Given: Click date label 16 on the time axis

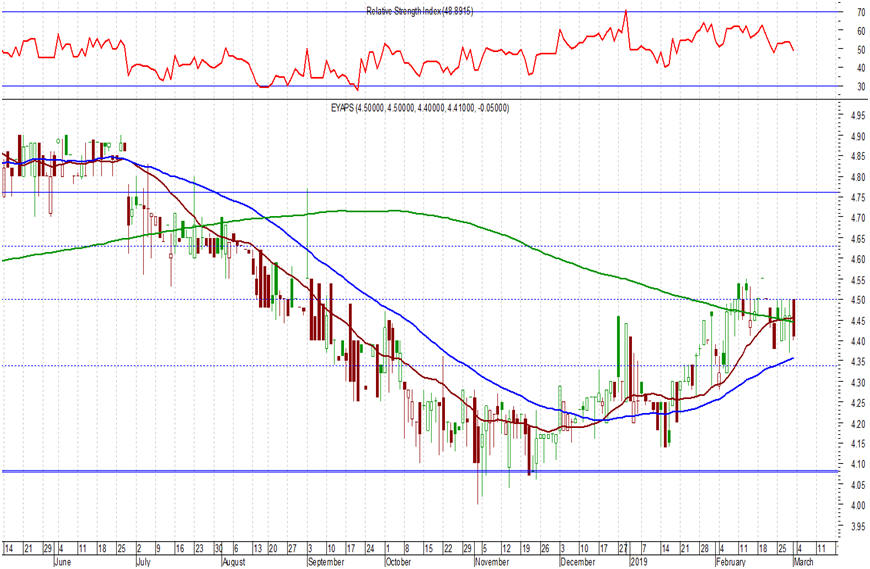Looking at the screenshot, I should (180, 548).
